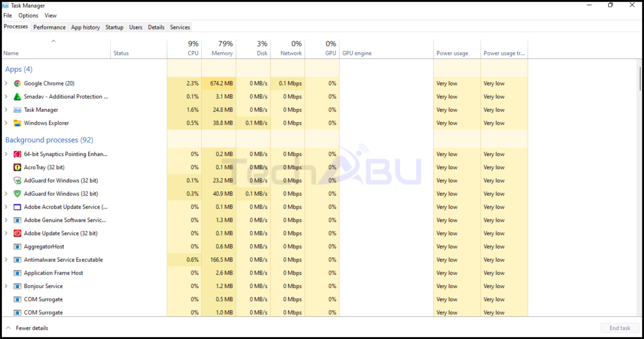
Task: Click the Task Manager process icon
Action: pos(17,109)
